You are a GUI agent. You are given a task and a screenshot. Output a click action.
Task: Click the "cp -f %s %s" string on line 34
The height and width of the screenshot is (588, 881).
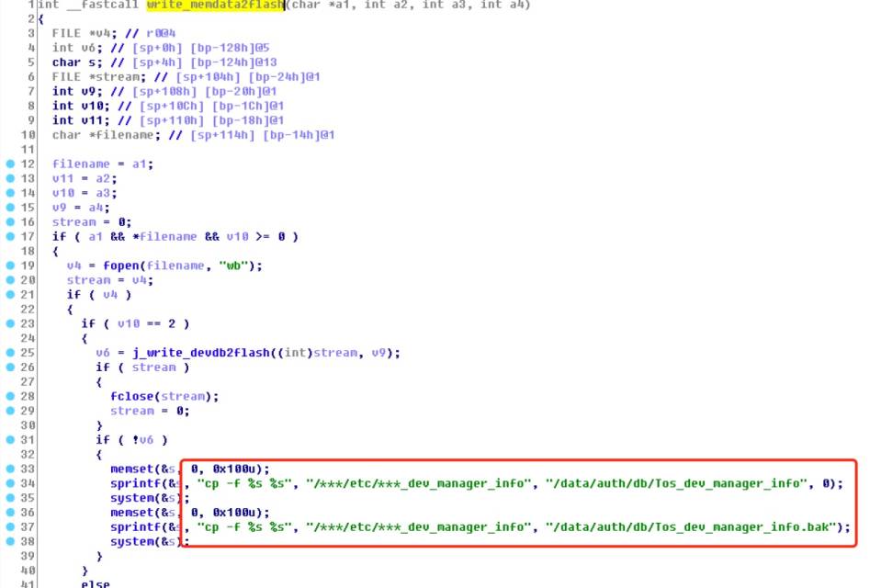[244, 483]
